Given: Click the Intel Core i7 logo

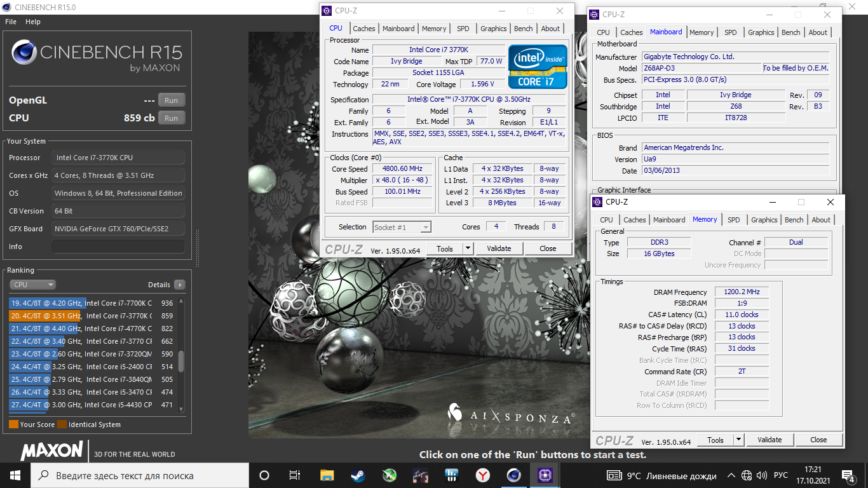Looking at the screenshot, I should coord(538,67).
